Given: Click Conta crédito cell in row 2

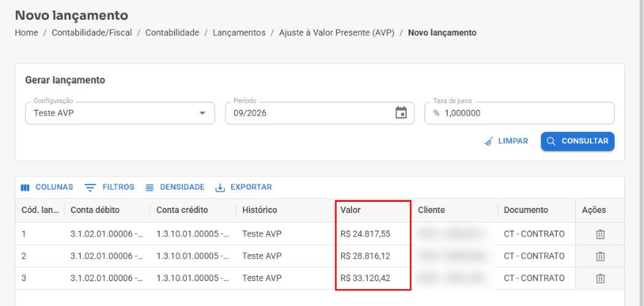Looking at the screenshot, I should pyautogui.click(x=193, y=256).
